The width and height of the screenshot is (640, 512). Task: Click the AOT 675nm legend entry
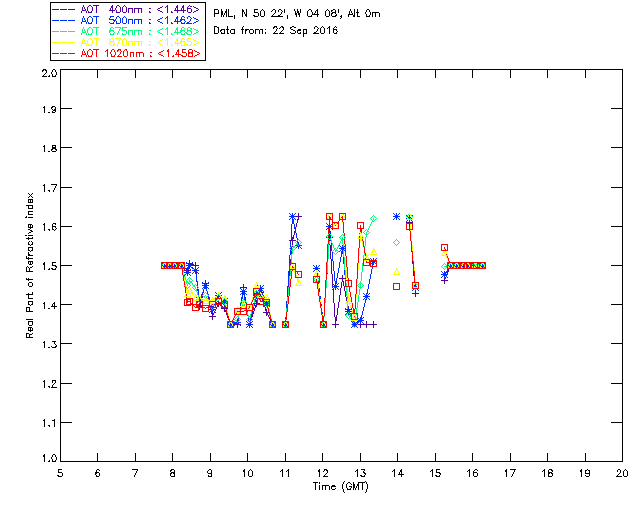[126, 31]
